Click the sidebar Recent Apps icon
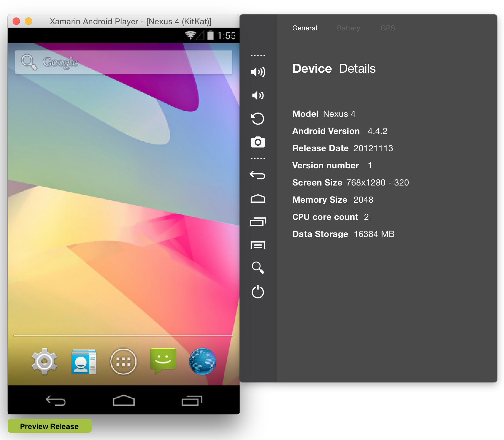Screen dimensions: 504x440 [258, 221]
